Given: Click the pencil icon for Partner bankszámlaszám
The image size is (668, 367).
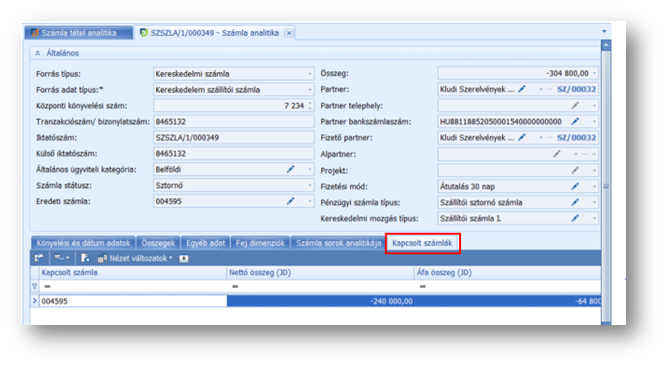Looking at the screenshot, I should [575, 121].
